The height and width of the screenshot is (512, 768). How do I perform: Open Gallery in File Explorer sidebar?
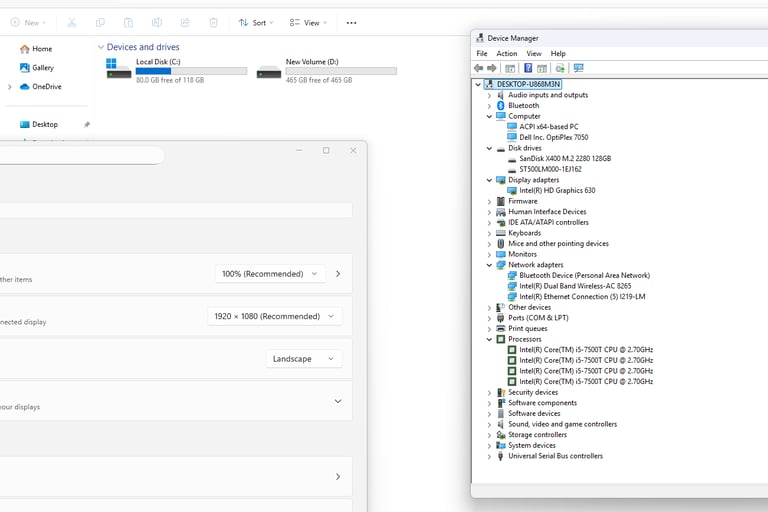(37, 68)
